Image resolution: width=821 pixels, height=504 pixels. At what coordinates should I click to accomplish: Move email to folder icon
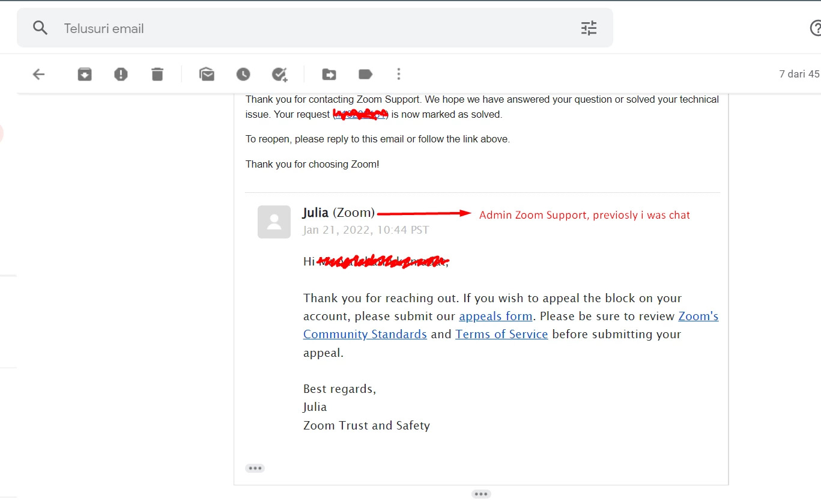coord(329,74)
